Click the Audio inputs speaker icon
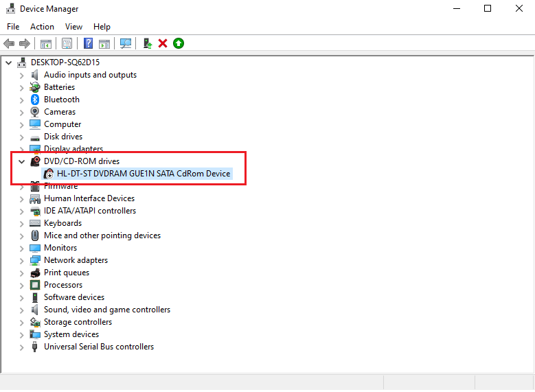 (35, 75)
